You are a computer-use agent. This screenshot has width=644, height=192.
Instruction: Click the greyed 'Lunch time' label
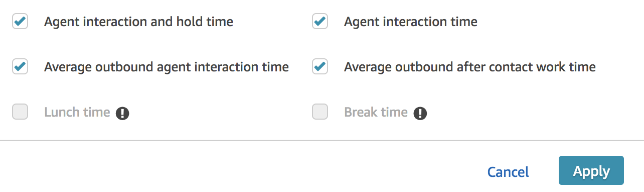77,112
